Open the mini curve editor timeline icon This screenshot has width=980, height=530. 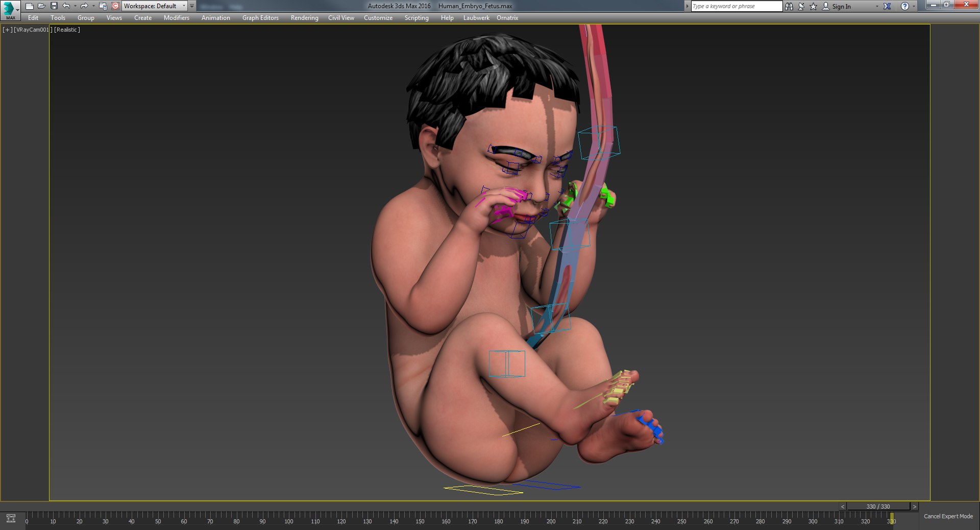click(x=11, y=518)
